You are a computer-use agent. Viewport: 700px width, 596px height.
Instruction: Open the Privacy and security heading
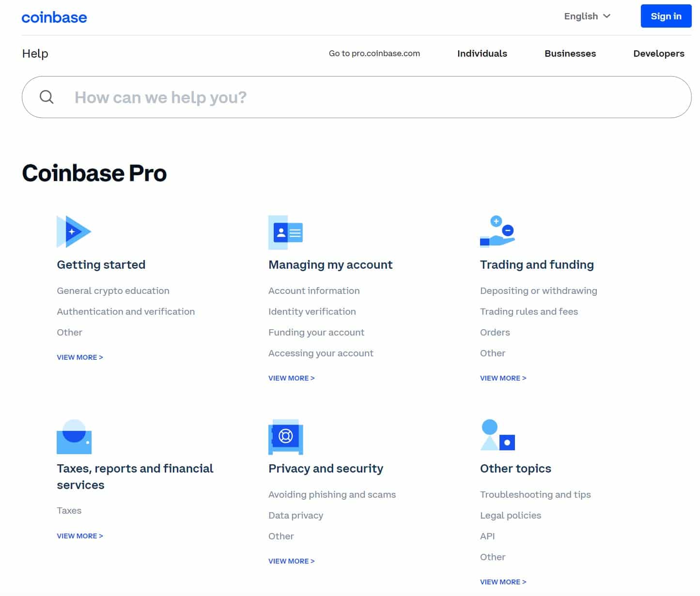point(326,469)
